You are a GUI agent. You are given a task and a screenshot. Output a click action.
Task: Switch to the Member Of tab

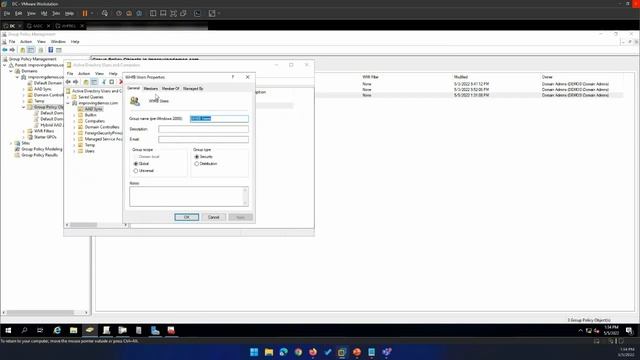pyautogui.click(x=170, y=89)
